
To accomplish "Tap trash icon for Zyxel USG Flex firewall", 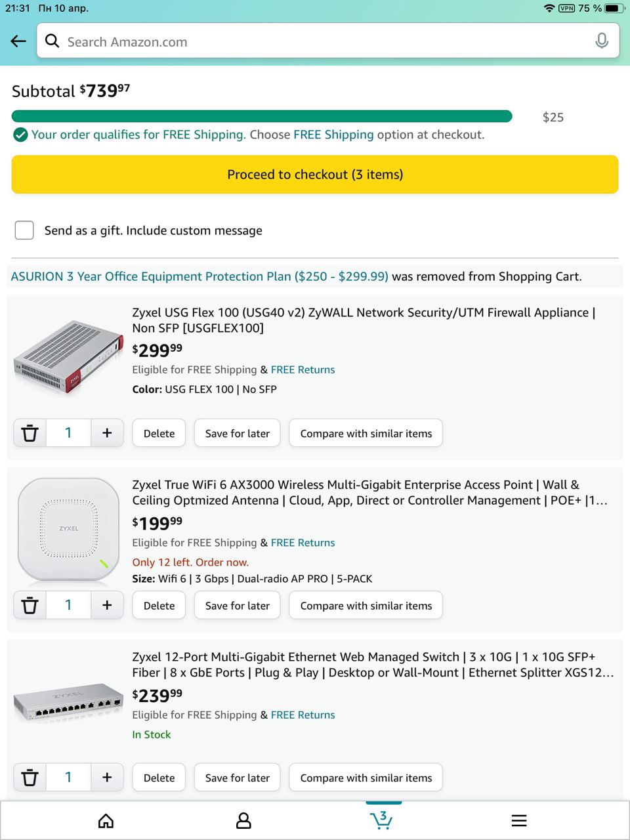I will pyautogui.click(x=30, y=433).
